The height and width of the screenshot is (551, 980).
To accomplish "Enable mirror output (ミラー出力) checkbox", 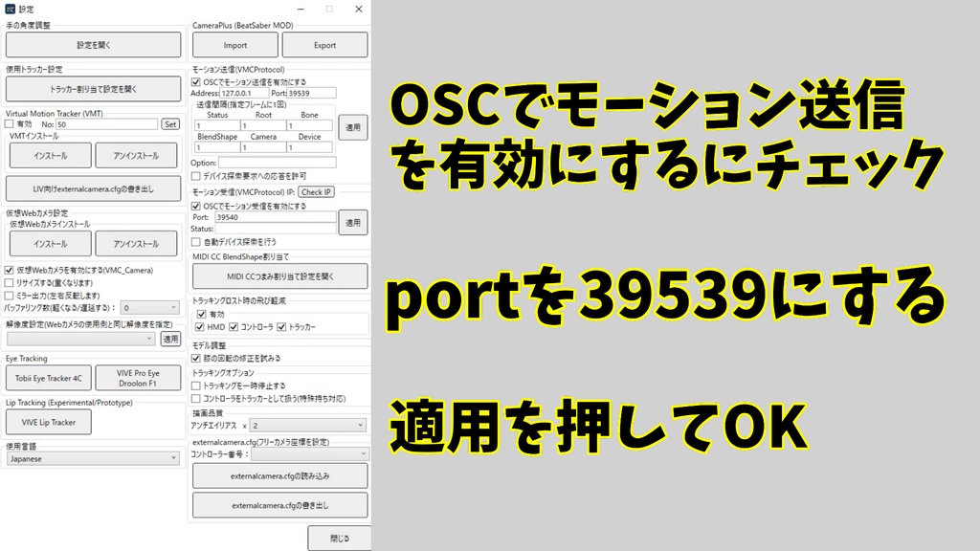I will [10, 295].
